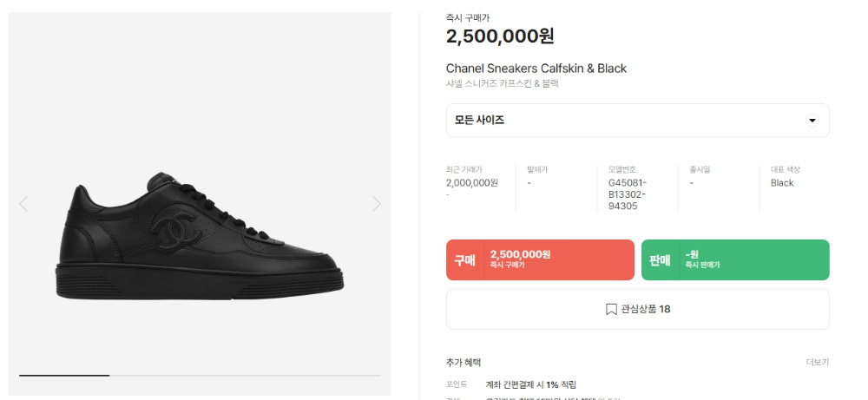The width and height of the screenshot is (868, 400).
Task: Add the item to 관심상품 wishlist
Action: pos(638,309)
